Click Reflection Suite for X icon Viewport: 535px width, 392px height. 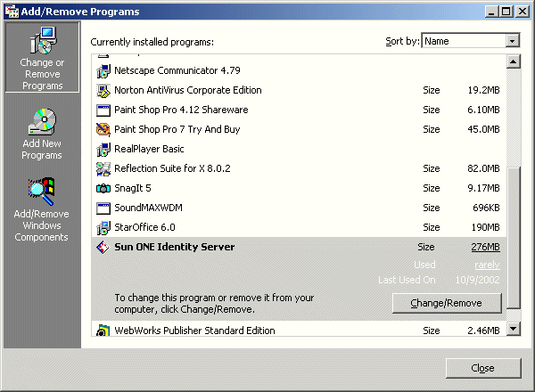coord(103,168)
